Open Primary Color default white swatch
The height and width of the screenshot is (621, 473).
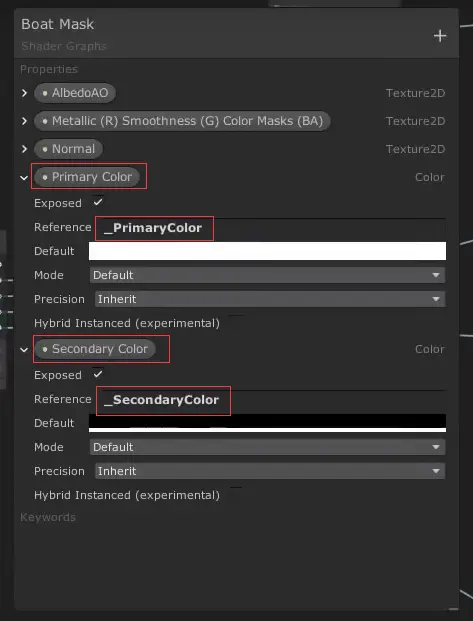tap(267, 251)
